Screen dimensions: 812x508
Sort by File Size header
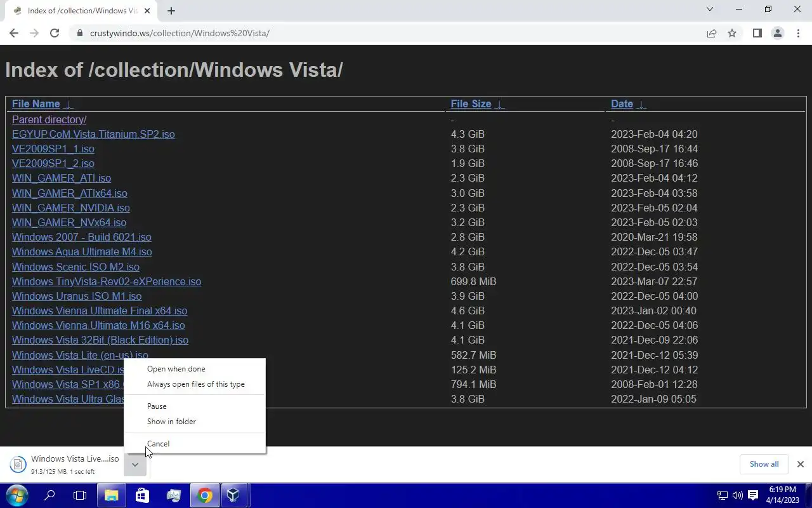[471, 104]
